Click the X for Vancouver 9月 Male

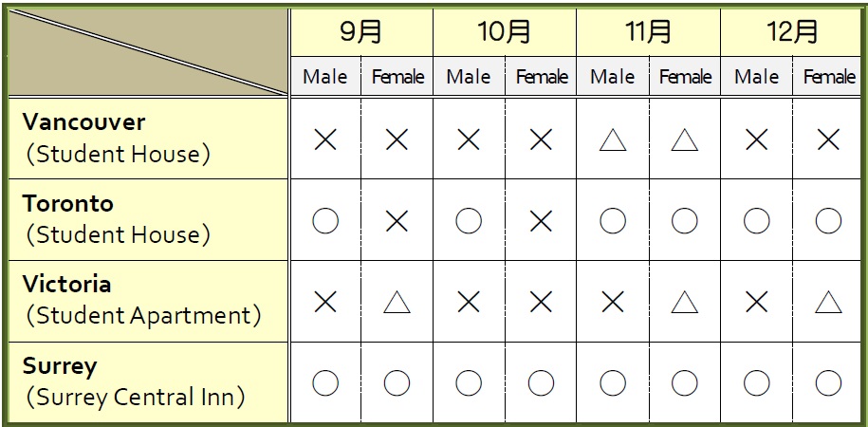[x=325, y=139]
